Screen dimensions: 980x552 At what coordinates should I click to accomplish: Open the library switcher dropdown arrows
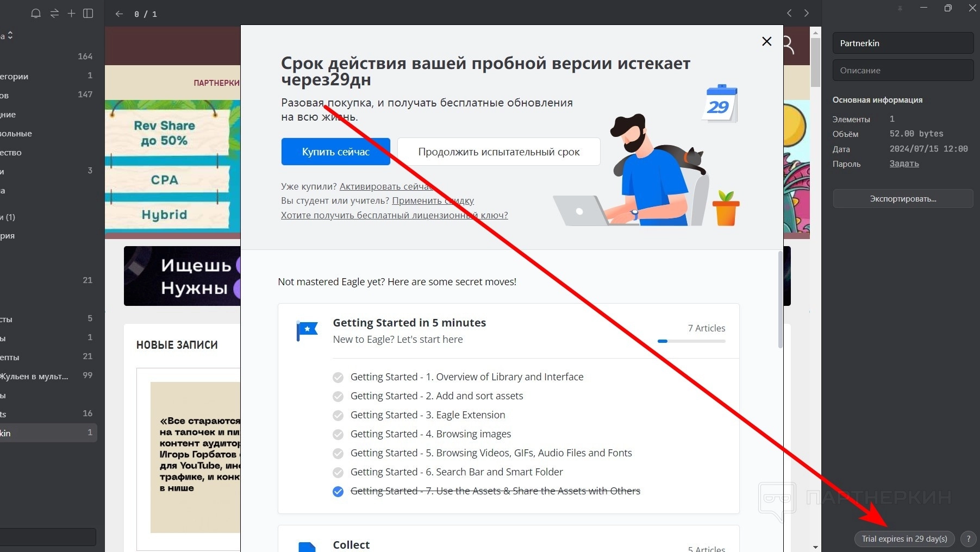pyautogui.click(x=10, y=35)
